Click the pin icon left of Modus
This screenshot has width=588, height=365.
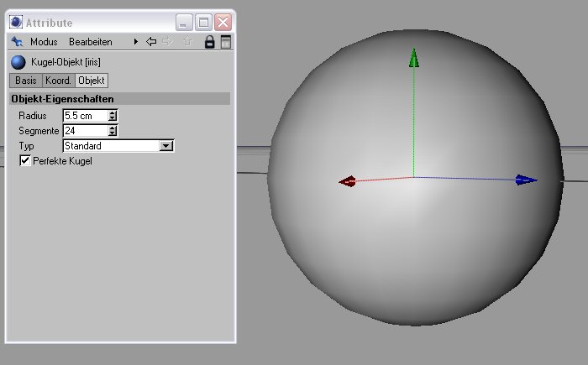click(17, 42)
